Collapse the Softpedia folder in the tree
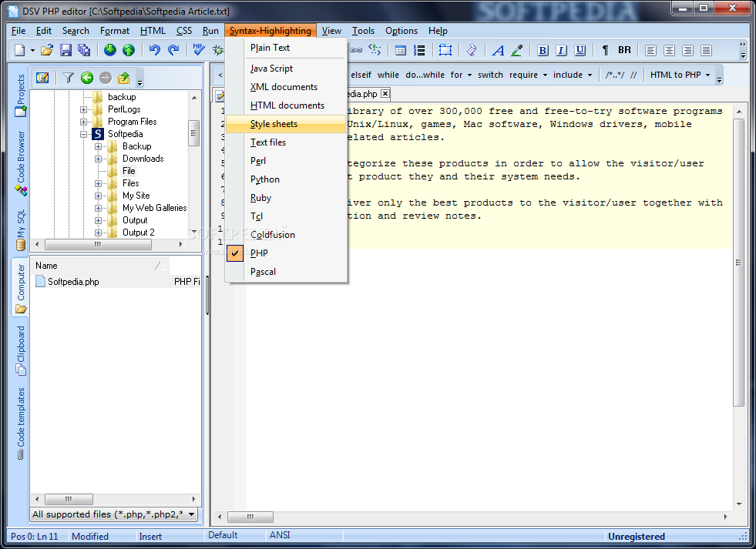Viewport: 756px width, 549px height. point(83,134)
